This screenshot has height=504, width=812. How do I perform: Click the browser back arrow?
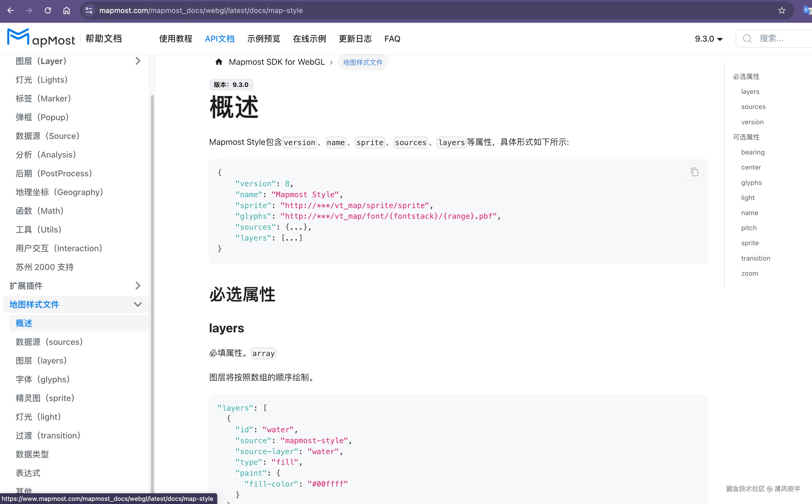click(11, 10)
